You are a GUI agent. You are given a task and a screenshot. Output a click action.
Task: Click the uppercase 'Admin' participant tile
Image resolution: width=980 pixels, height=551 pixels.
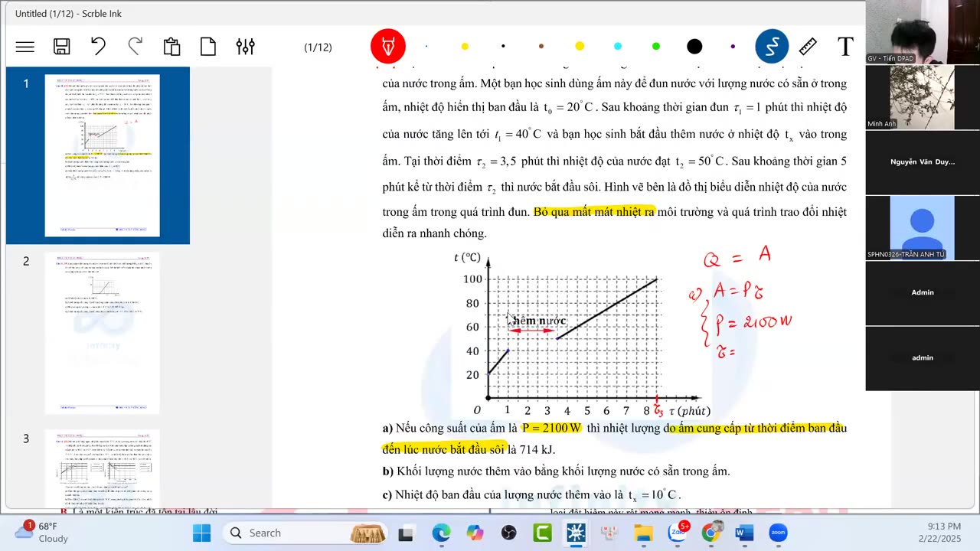click(923, 292)
